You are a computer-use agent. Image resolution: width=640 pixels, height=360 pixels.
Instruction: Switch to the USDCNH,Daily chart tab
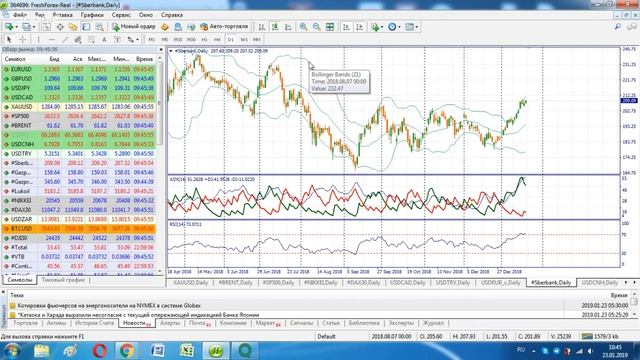600,282
